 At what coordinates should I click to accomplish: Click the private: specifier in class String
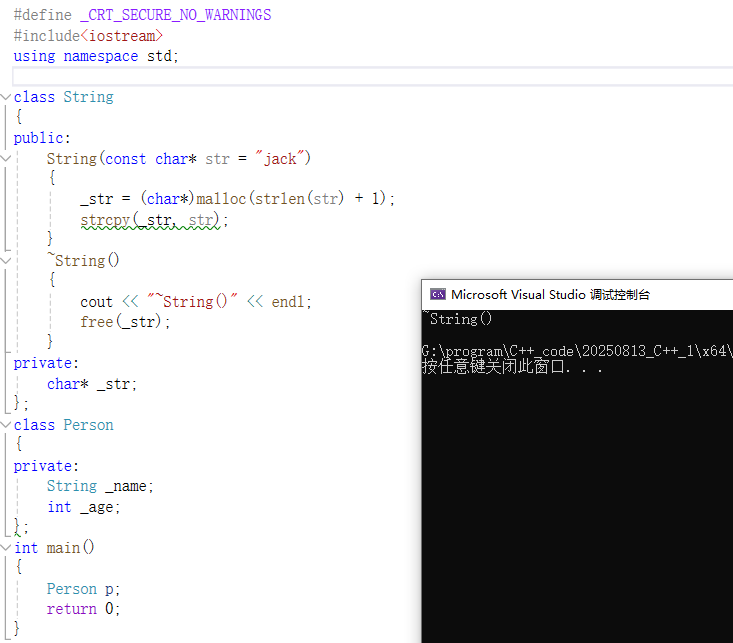(46, 363)
